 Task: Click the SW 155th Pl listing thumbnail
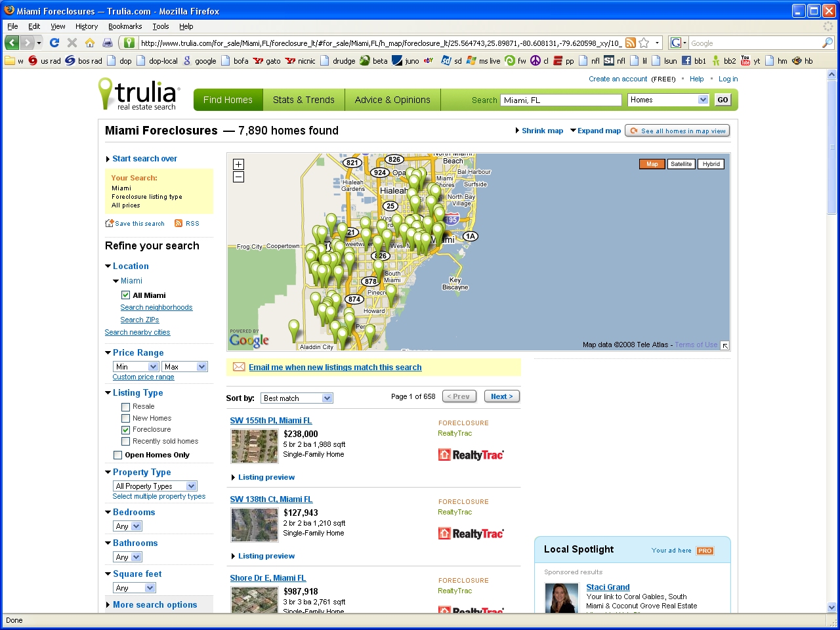click(254, 446)
